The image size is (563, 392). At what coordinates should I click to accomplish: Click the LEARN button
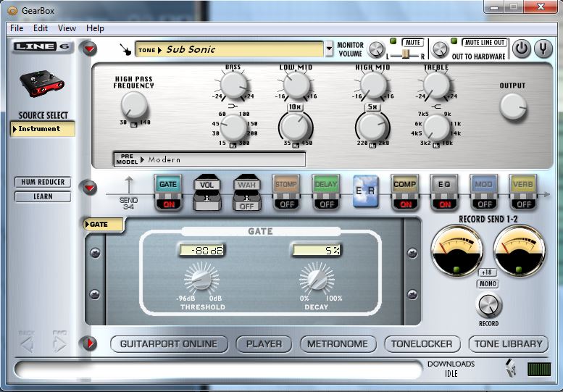click(43, 196)
